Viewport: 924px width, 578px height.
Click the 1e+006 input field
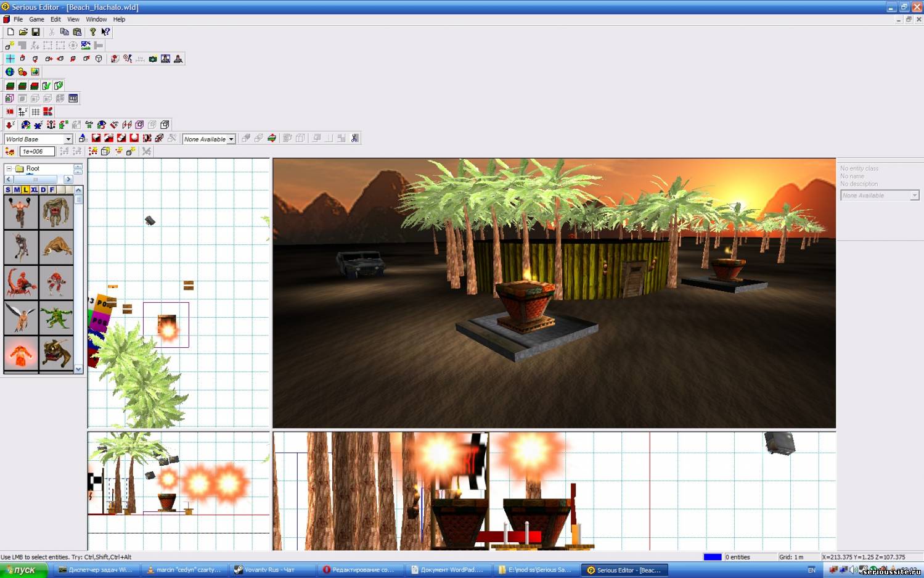pyautogui.click(x=37, y=151)
